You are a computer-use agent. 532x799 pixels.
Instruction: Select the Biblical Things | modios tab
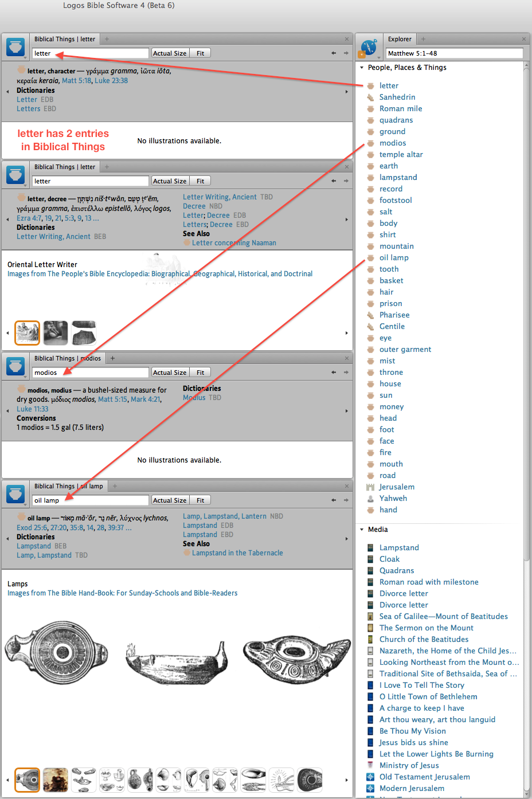[67, 358]
